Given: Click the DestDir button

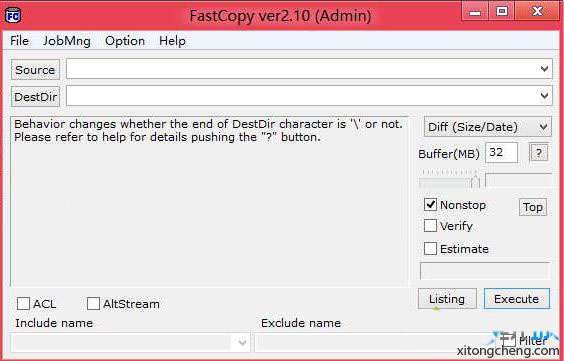Looking at the screenshot, I should tap(35, 96).
